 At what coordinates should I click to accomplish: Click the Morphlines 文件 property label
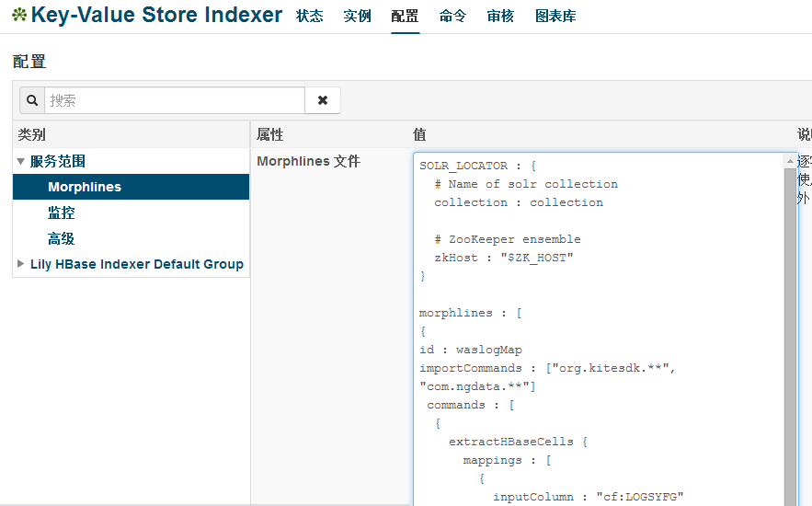point(309,161)
